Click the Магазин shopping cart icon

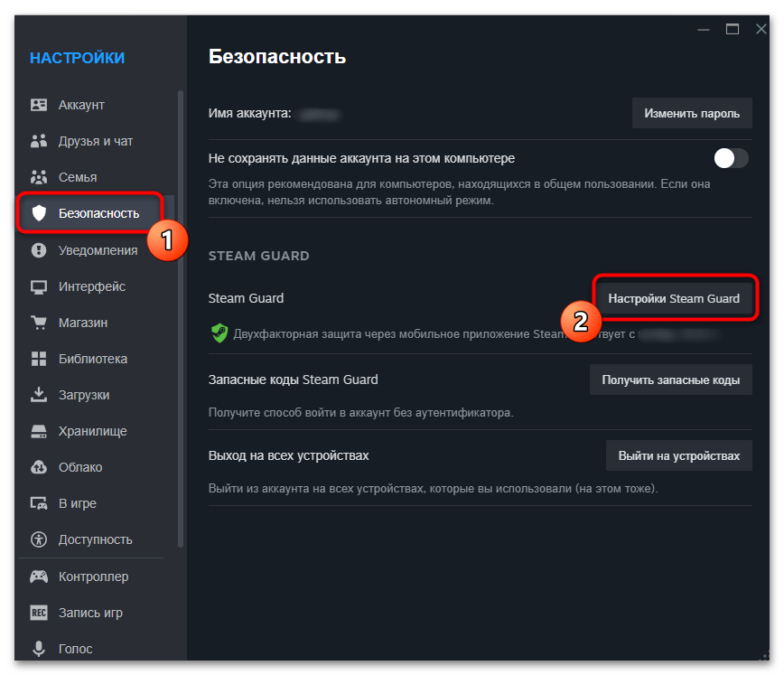[x=39, y=323]
